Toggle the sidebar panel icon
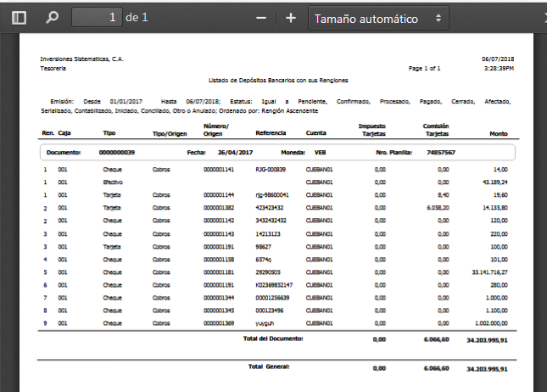 (x=19, y=17)
